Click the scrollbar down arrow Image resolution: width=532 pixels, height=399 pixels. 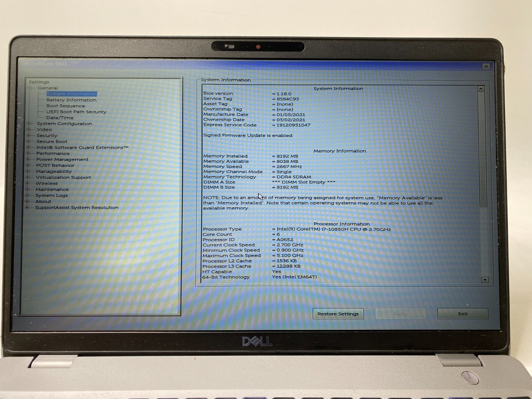pyautogui.click(x=485, y=280)
